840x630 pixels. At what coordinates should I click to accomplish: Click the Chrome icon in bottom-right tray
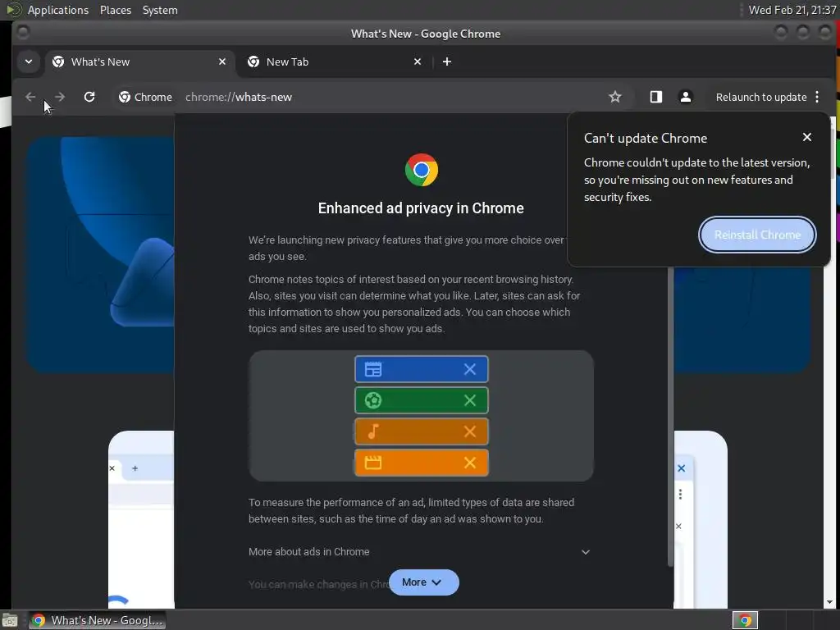click(x=745, y=620)
